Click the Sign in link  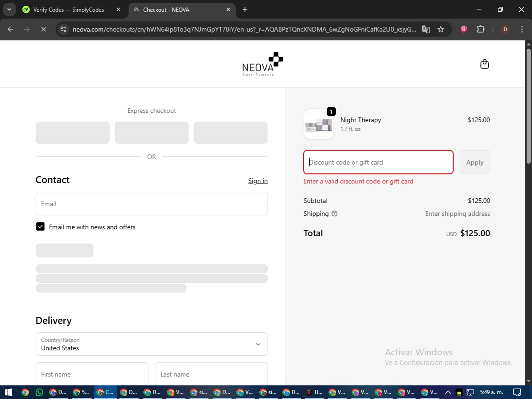coord(258,181)
